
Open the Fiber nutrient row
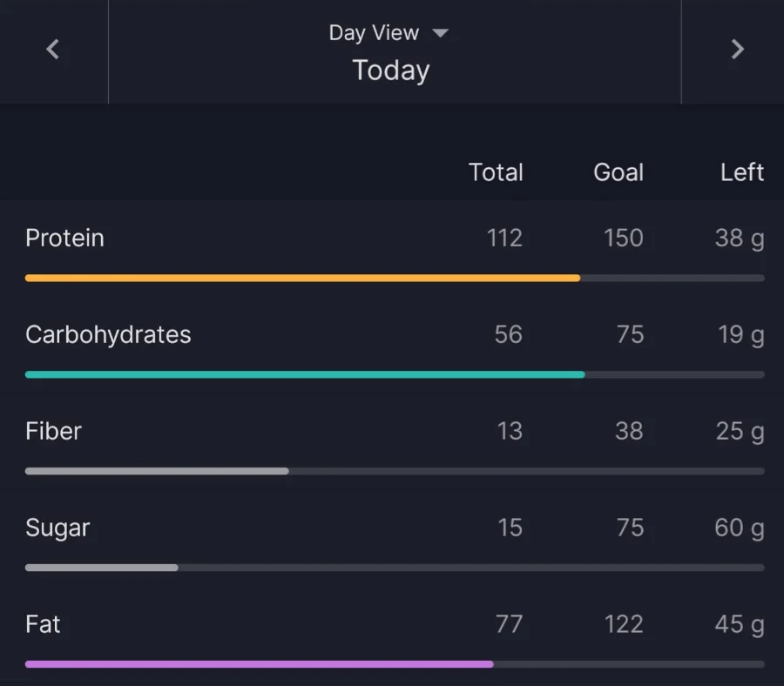pyautogui.click(x=395, y=444)
